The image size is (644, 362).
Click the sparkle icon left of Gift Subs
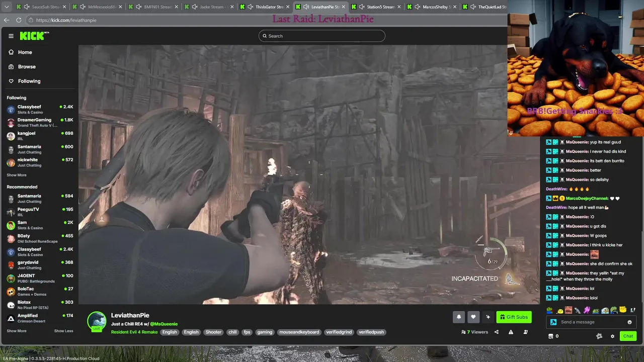tap(488, 317)
